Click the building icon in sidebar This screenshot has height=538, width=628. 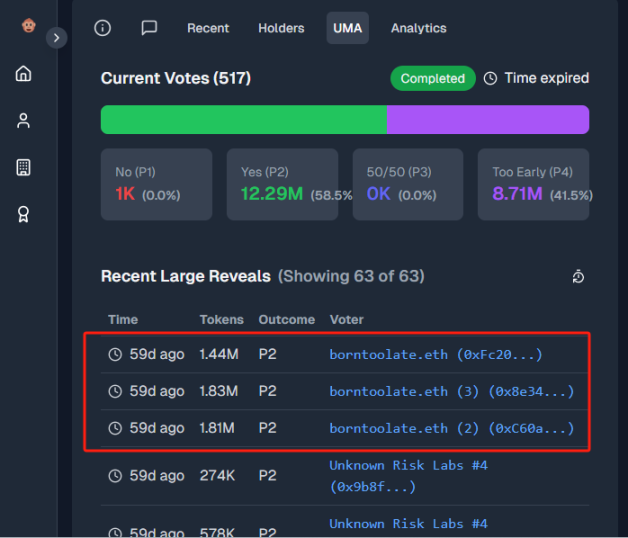coord(24,167)
